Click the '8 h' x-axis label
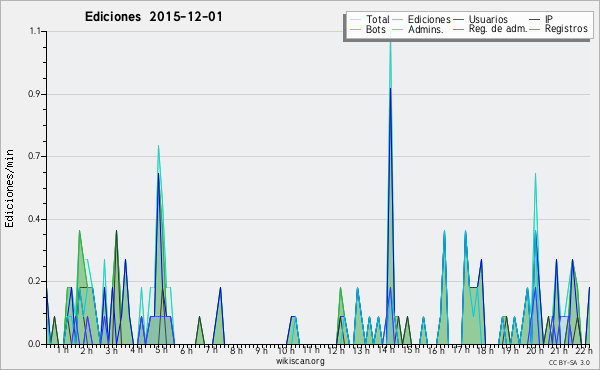 [236, 350]
